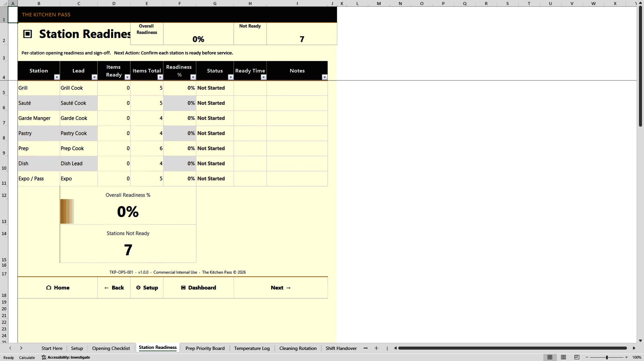The height and width of the screenshot is (361, 644).
Task: Open Accessibility Investigate status item
Action: click(x=66, y=357)
